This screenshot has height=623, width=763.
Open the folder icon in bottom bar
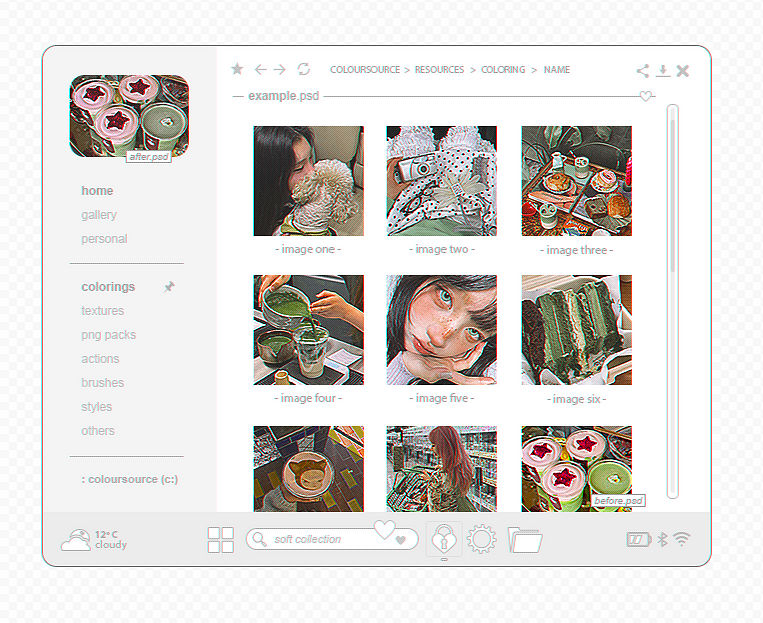pos(525,540)
